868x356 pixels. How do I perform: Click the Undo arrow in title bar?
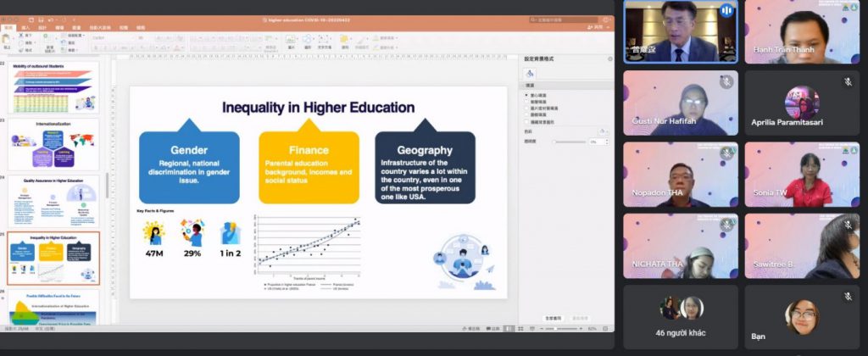(49, 20)
